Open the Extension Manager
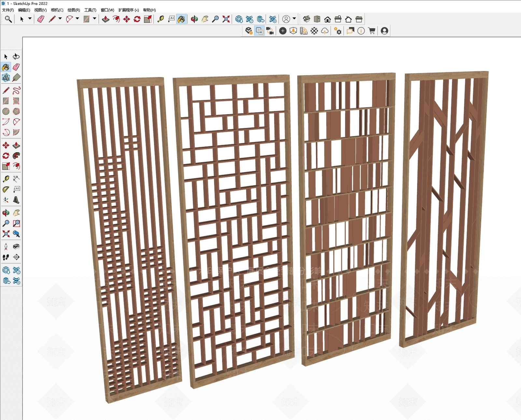The width and height of the screenshot is (521, 420). 273,19
